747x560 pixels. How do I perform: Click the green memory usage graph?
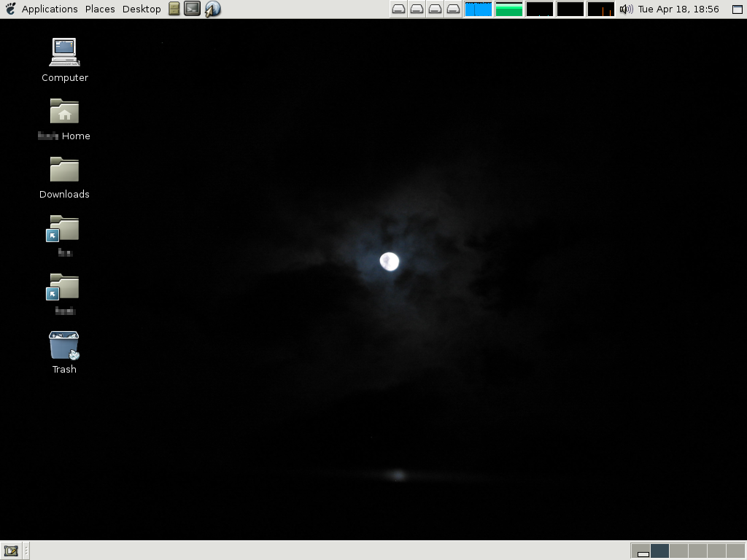pyautogui.click(x=508, y=9)
